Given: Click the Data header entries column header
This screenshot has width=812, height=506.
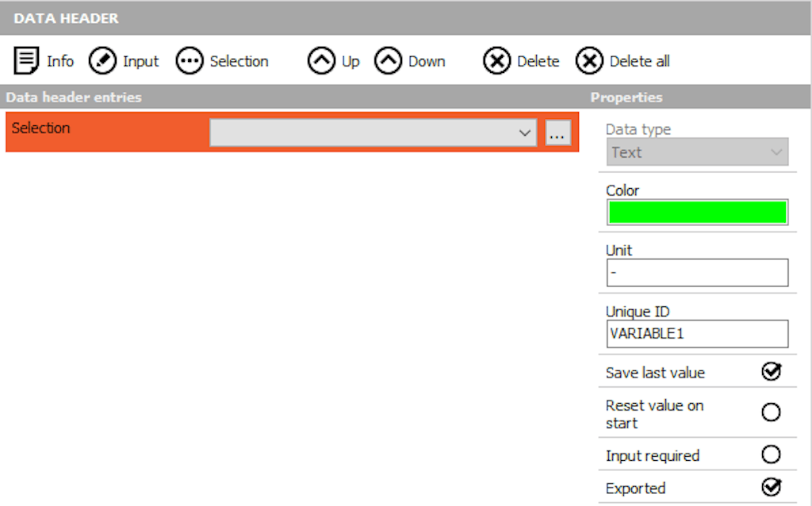Looking at the screenshot, I should 74,98.
